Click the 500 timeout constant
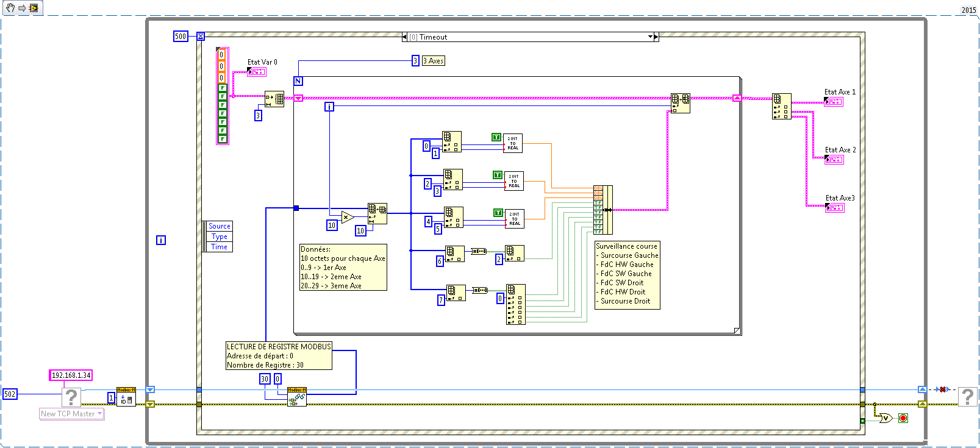980x448 pixels. pos(181,37)
